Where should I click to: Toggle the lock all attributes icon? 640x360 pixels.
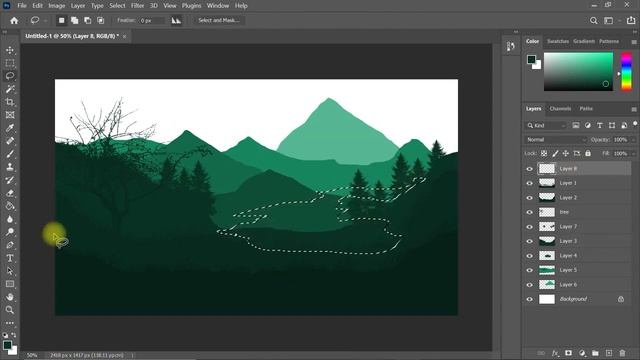pos(588,153)
